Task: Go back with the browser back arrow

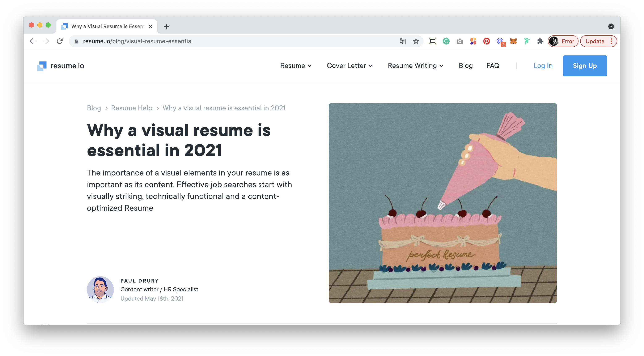Action: point(33,41)
